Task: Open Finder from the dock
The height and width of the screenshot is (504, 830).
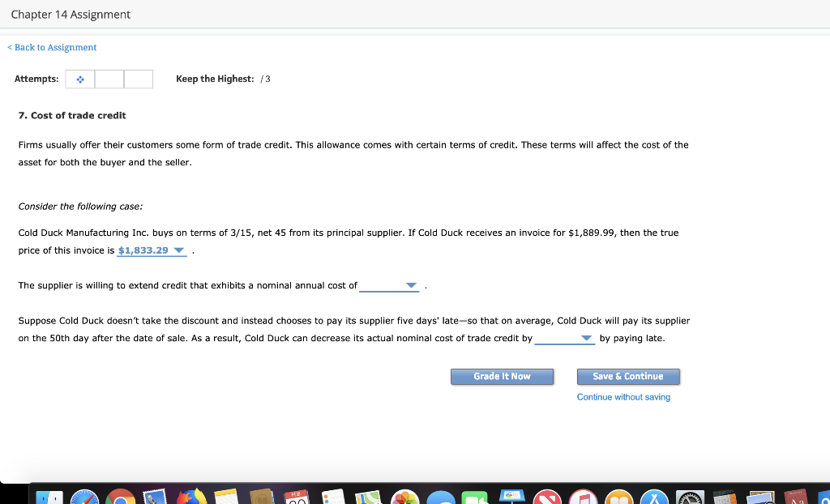Action: [49, 498]
